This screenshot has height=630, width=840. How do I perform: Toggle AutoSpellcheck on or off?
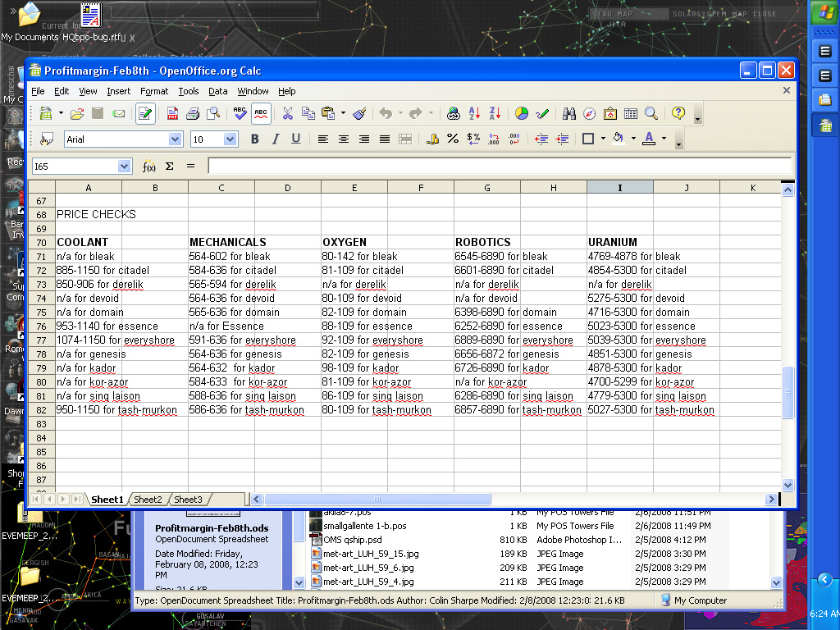point(261,114)
